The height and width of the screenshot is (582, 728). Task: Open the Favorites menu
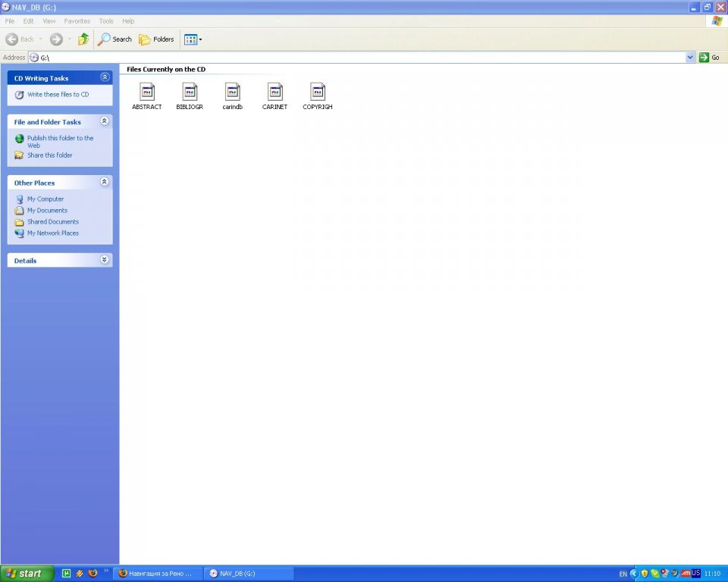click(x=77, y=21)
